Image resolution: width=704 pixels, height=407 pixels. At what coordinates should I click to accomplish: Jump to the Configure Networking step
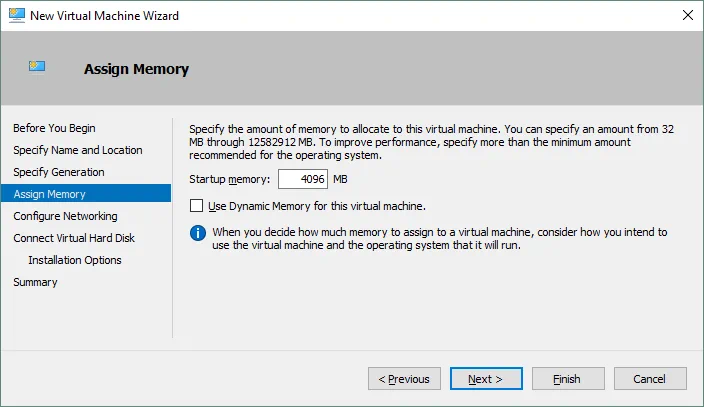point(65,216)
